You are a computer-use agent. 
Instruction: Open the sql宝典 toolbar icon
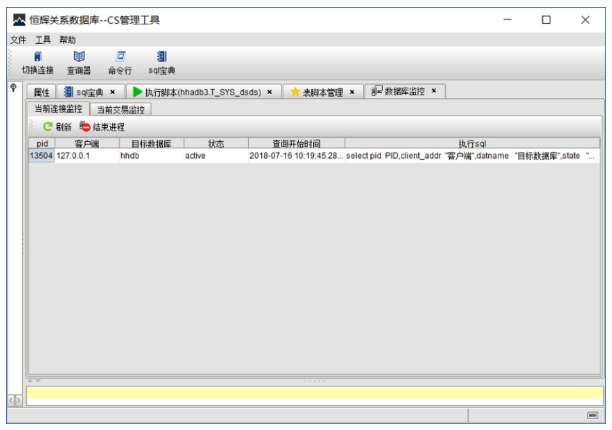point(161,58)
